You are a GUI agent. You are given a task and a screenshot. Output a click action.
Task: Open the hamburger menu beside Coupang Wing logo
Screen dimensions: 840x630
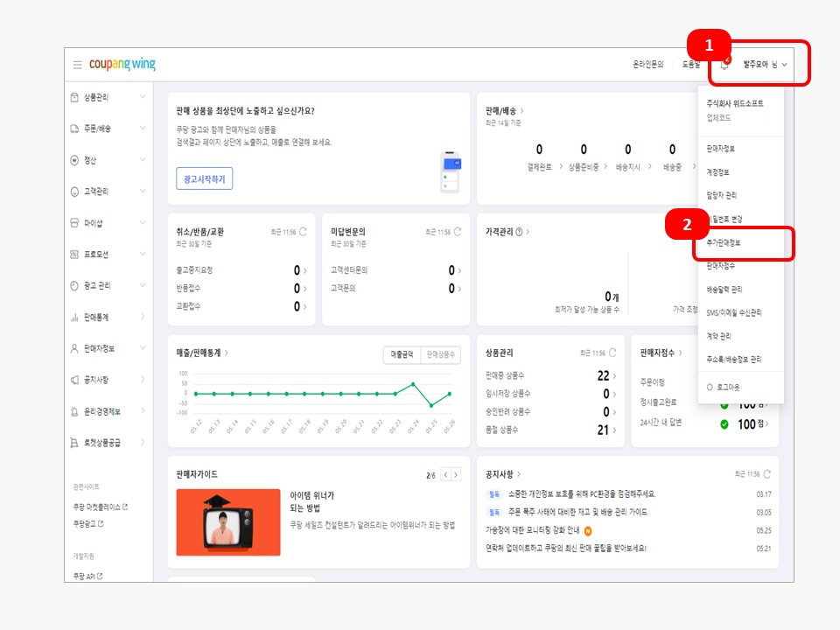point(77,65)
